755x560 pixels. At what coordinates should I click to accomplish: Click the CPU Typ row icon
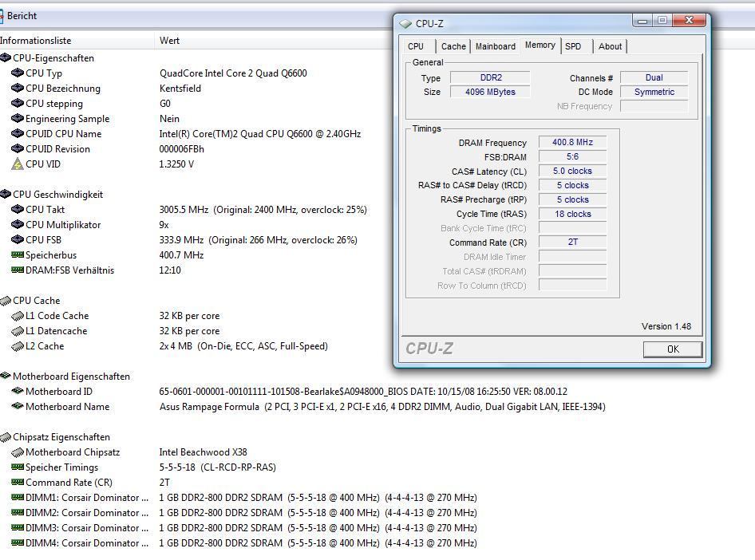point(18,73)
